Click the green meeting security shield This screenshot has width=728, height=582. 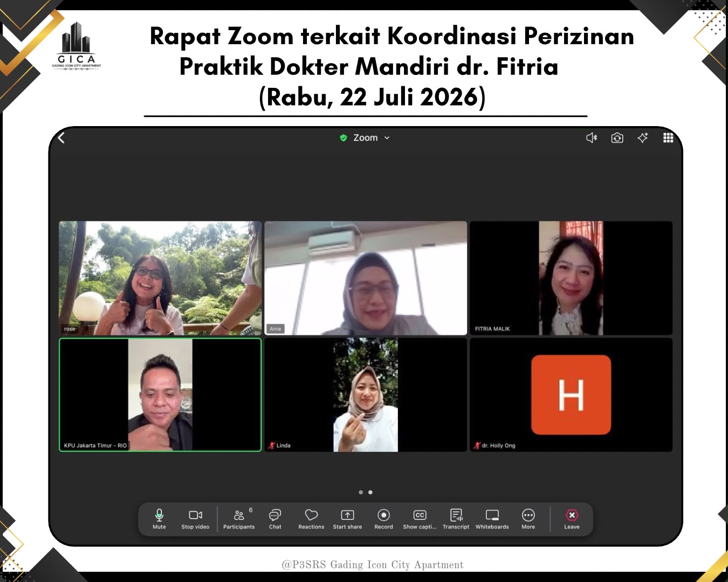[x=343, y=138]
